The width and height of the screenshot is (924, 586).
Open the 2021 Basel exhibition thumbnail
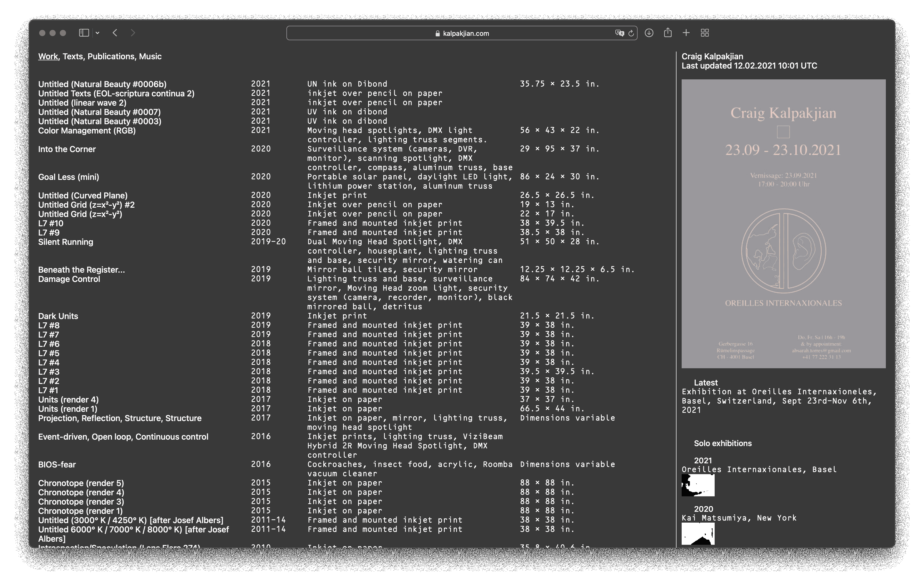pyautogui.click(x=698, y=485)
